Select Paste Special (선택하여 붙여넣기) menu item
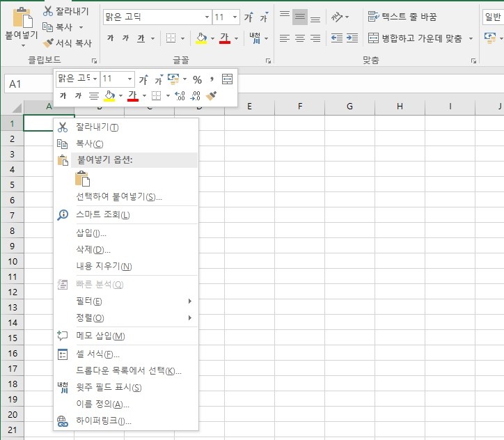 (x=126, y=196)
